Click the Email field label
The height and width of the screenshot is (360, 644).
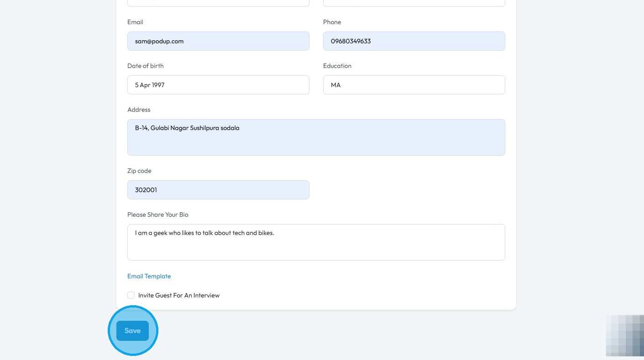tap(135, 22)
